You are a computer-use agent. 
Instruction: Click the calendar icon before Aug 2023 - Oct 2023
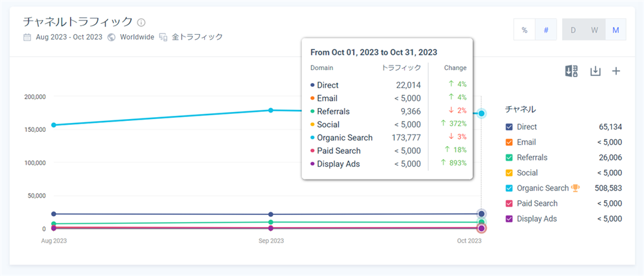coord(27,37)
